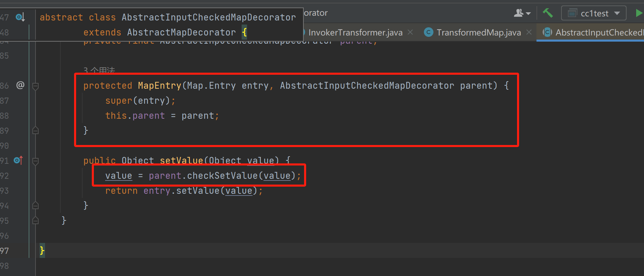Switch to the TransformedMap.java tab
The width and height of the screenshot is (644, 276).
tap(478, 32)
